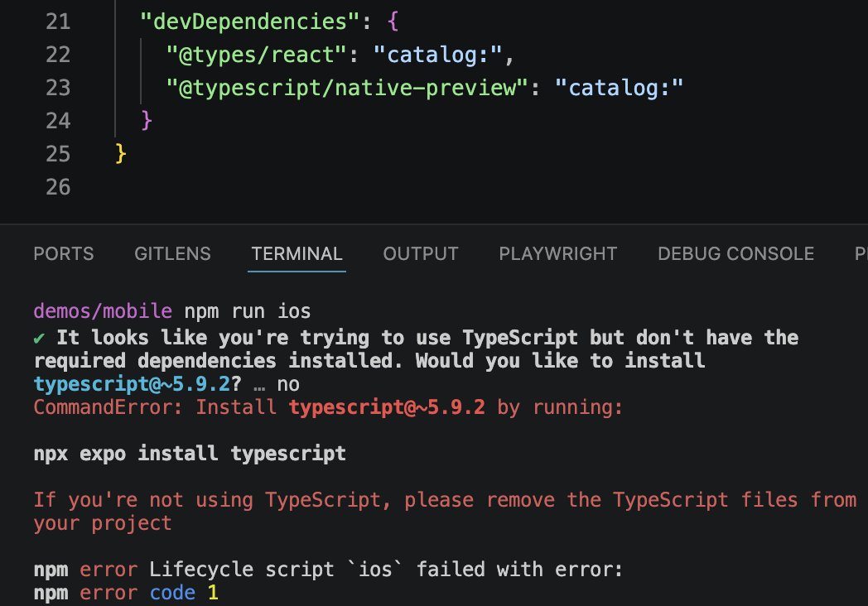868x606 pixels.
Task: Click the blue typescript@~5.9.2 text
Action: pyautogui.click(x=132, y=383)
